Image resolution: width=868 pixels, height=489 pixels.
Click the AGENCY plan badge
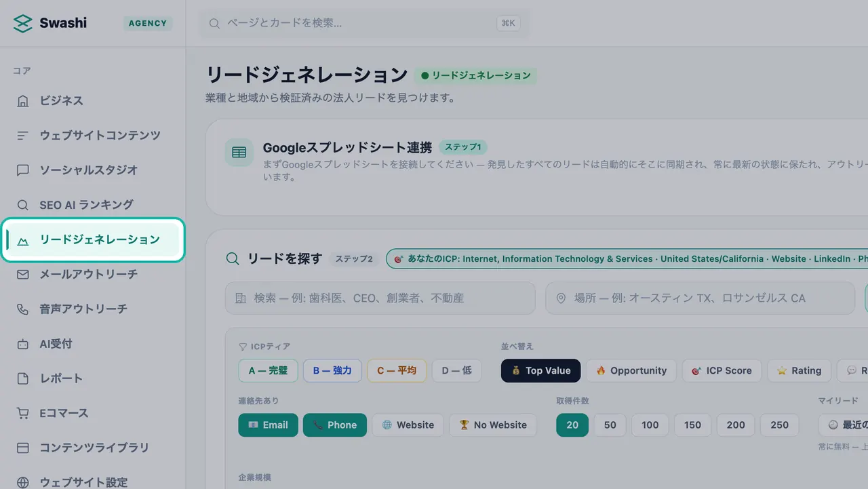click(x=148, y=23)
